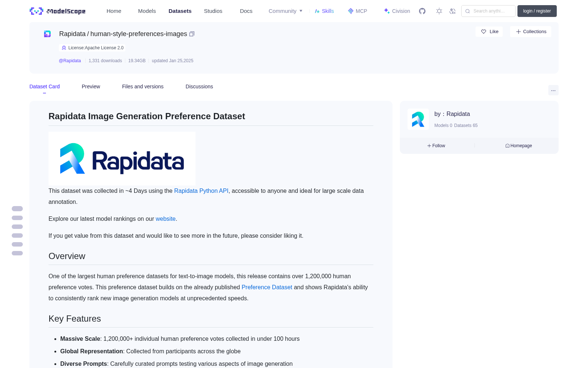
Task: Follow the Rapidata organization
Action: point(436,146)
